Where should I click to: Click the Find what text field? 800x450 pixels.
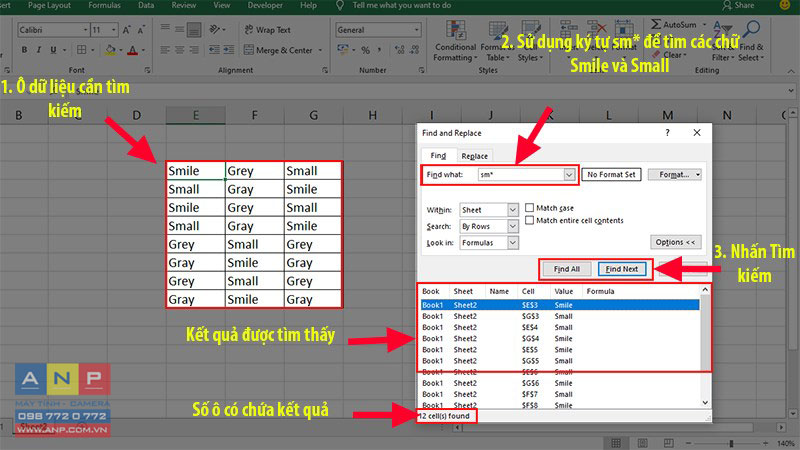tap(521, 174)
